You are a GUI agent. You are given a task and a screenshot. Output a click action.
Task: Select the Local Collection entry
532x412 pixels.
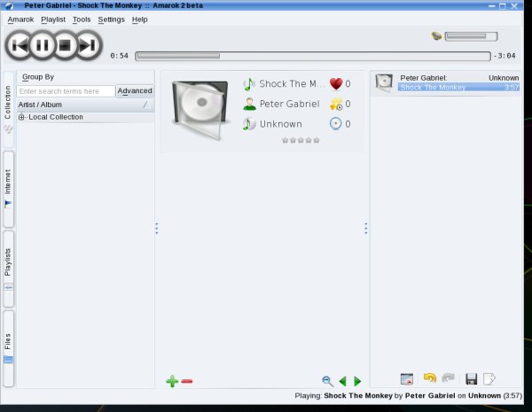tap(56, 117)
